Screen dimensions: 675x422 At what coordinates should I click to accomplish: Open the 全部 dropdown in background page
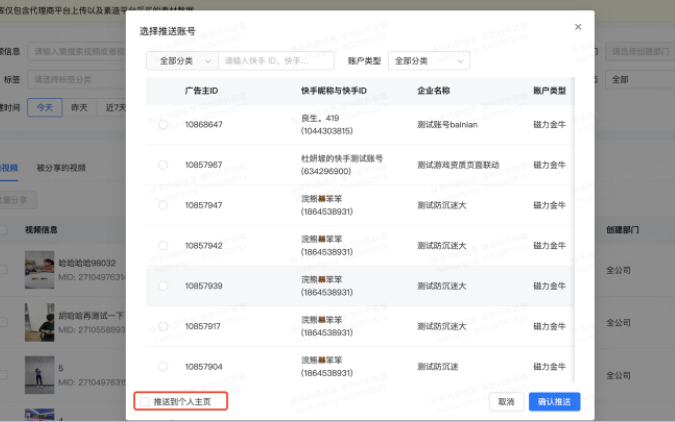(640, 80)
